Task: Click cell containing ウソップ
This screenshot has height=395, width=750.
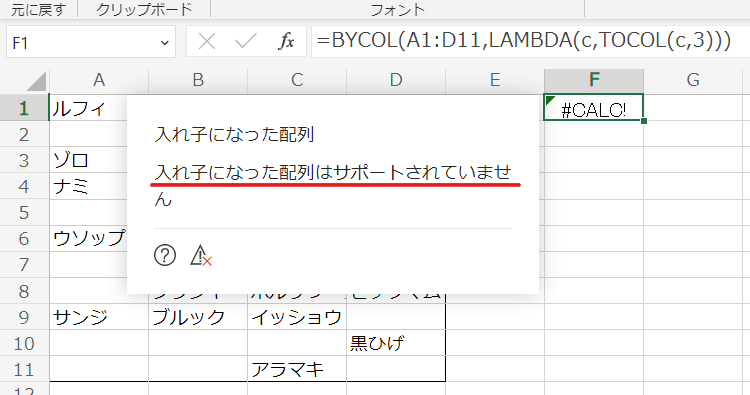Action: tap(88, 239)
